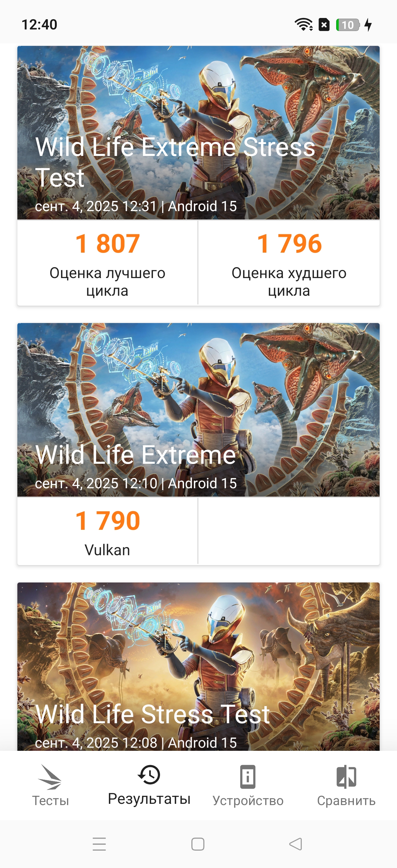Tap the Результаты history clock icon
Viewport: 397px width, 868px height.
[x=149, y=774]
